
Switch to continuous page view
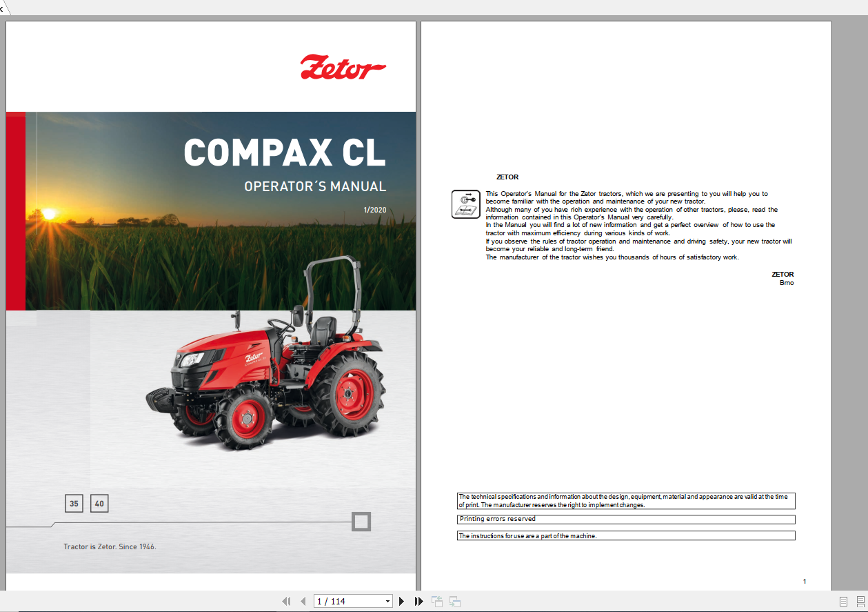coord(860,602)
